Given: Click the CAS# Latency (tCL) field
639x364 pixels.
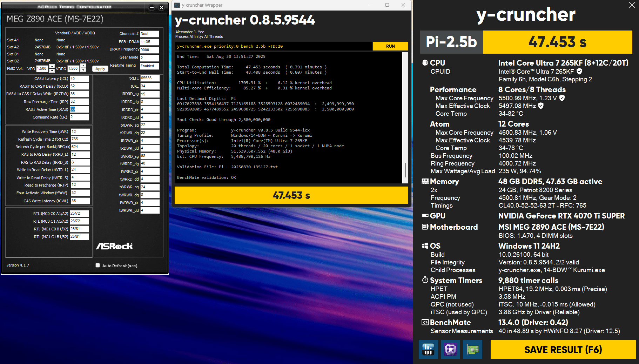Looking at the screenshot, I should click(79, 79).
